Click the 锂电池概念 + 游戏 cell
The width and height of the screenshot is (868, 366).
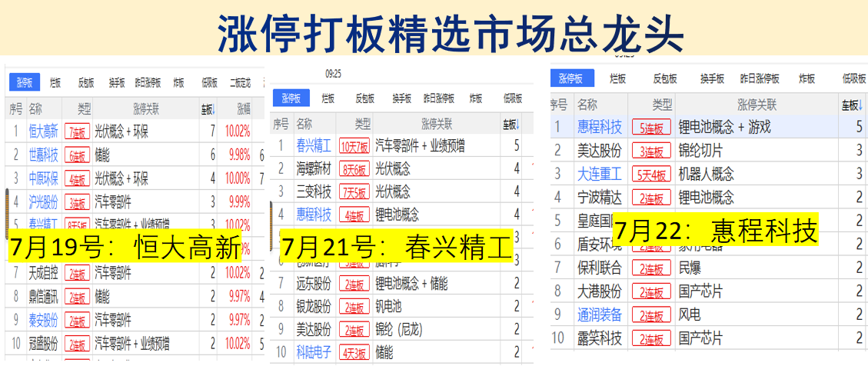coord(724,127)
